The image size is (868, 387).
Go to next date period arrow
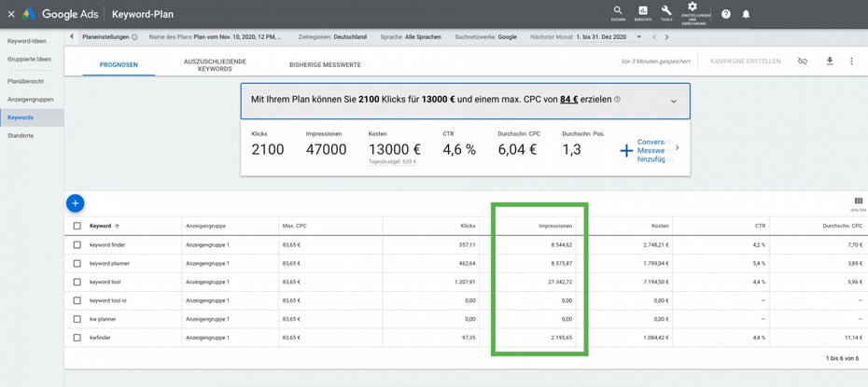pos(666,37)
